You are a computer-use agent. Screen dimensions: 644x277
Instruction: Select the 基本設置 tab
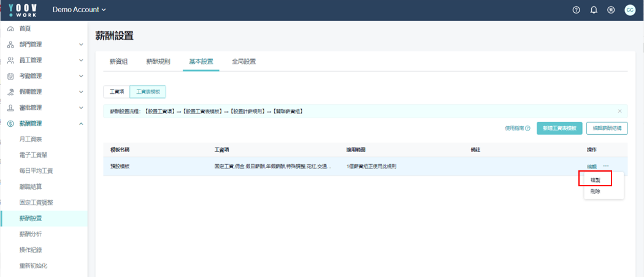tap(201, 62)
